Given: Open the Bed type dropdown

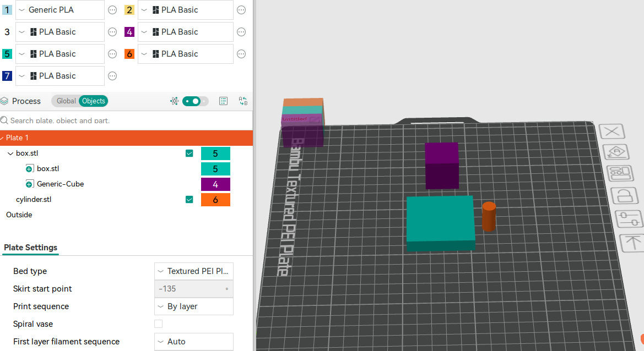Looking at the screenshot, I should 194,271.
